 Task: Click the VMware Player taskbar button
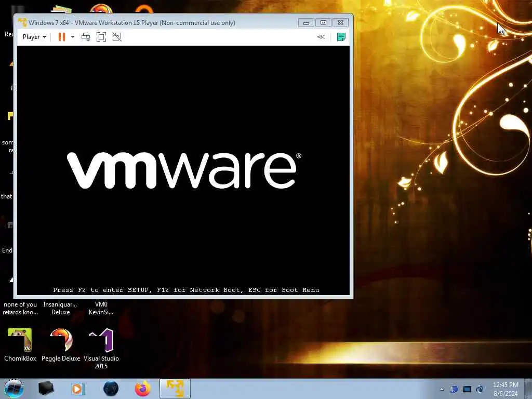point(175,389)
